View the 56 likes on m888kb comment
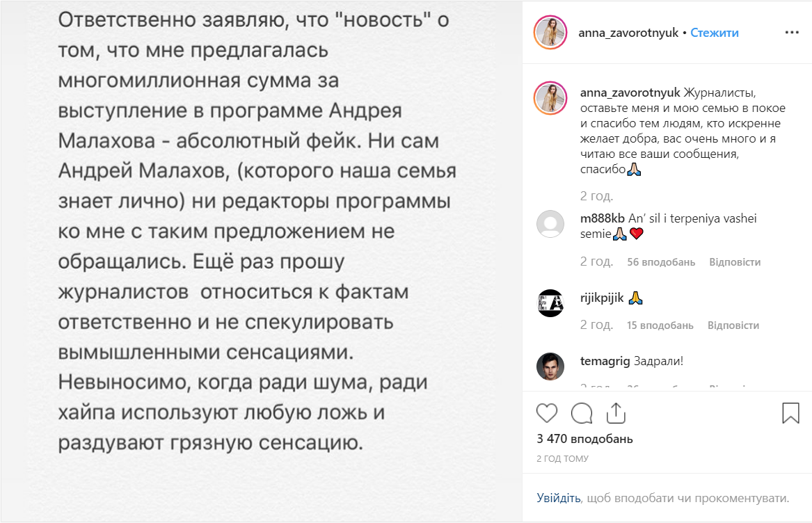The image size is (812, 523). tap(661, 262)
